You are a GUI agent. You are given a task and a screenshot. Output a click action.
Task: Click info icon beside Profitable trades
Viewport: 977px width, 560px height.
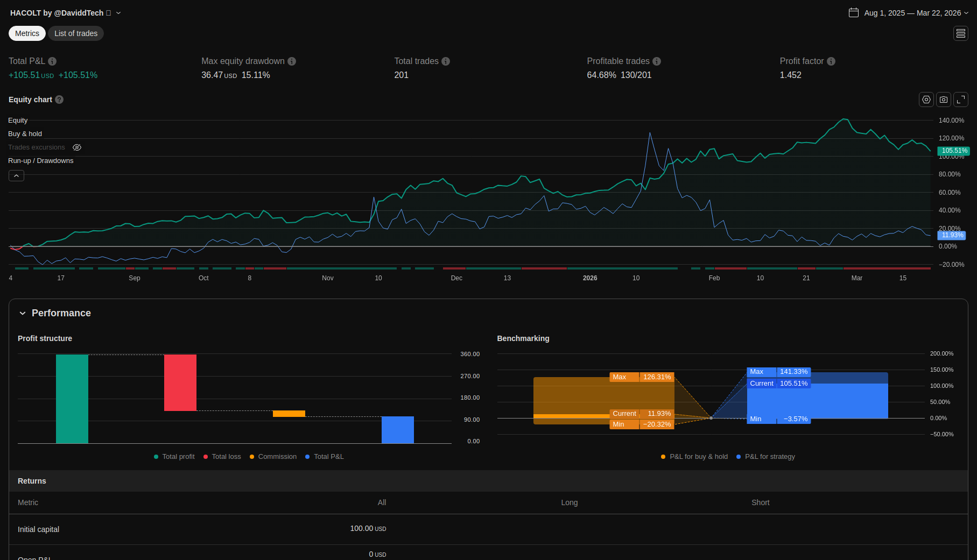point(657,61)
